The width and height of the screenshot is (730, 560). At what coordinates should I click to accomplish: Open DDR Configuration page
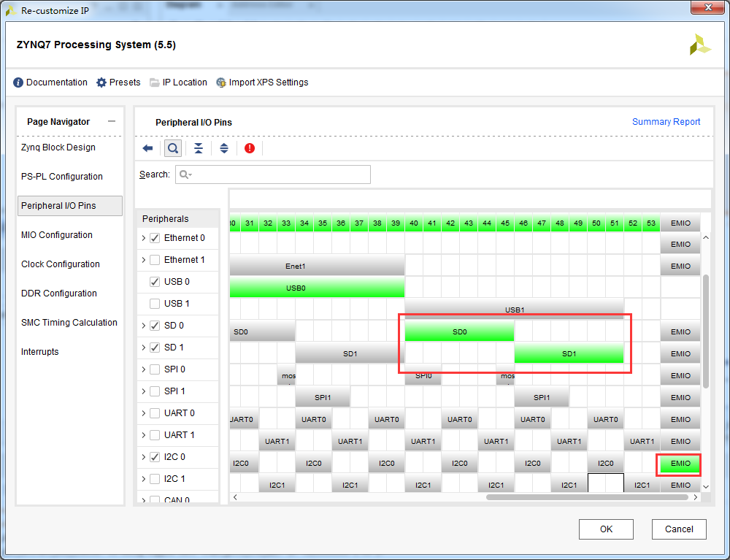pyautogui.click(x=59, y=294)
